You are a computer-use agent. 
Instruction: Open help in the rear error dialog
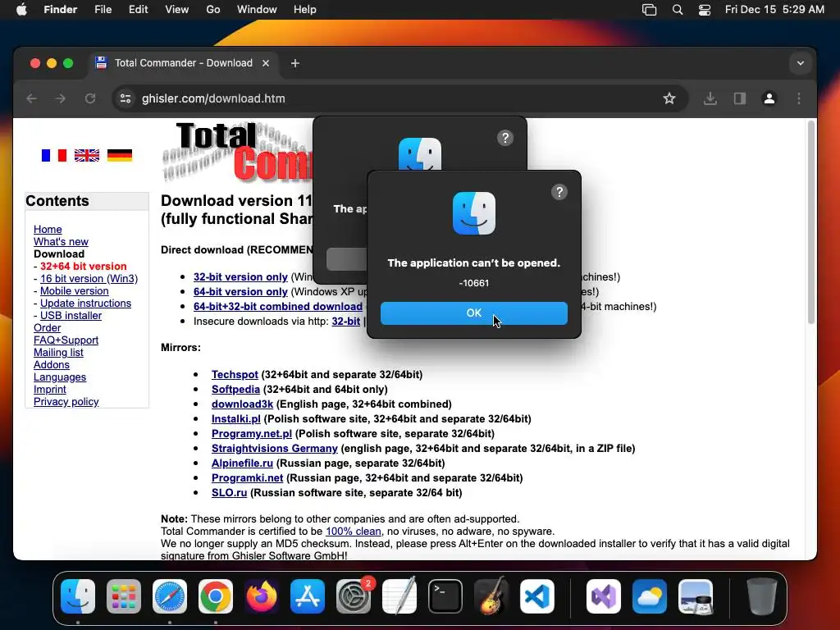(505, 138)
